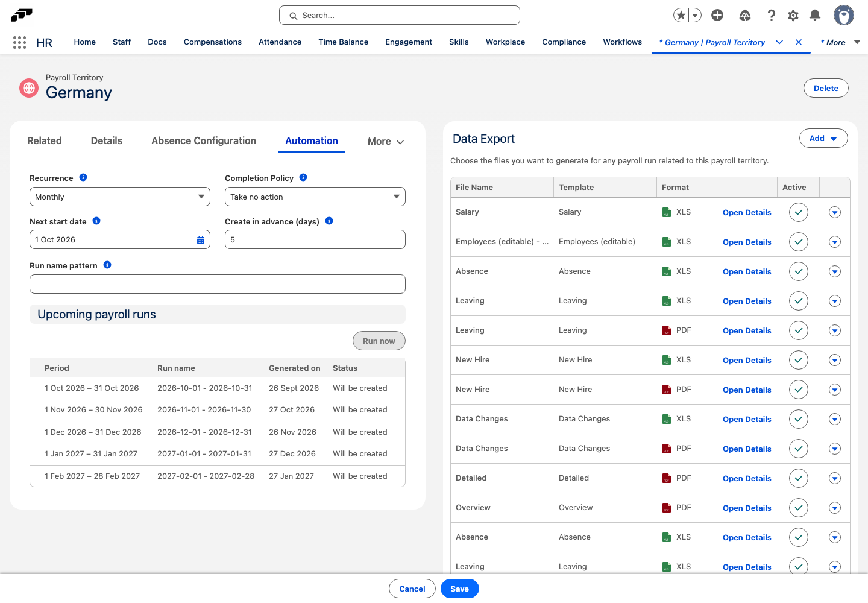Open the setup gear icon

[793, 15]
